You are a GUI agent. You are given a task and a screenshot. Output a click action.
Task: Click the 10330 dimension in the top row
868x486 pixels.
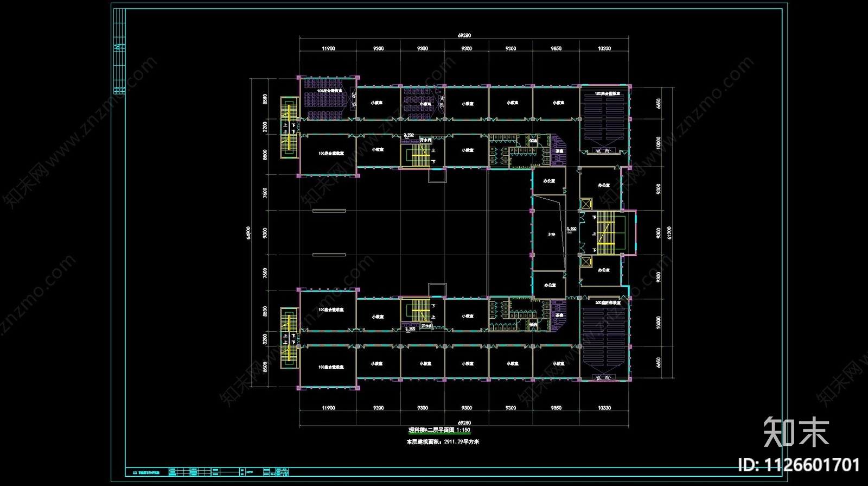[x=604, y=48]
